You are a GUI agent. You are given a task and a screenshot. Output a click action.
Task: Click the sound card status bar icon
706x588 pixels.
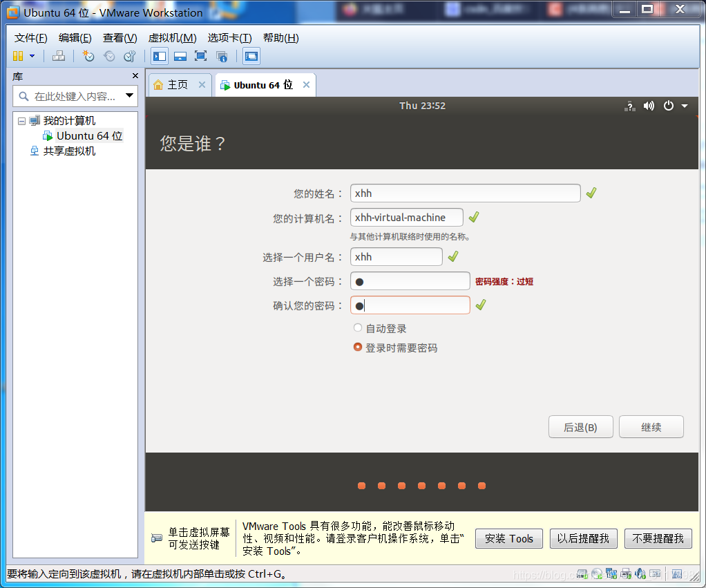[640, 574]
